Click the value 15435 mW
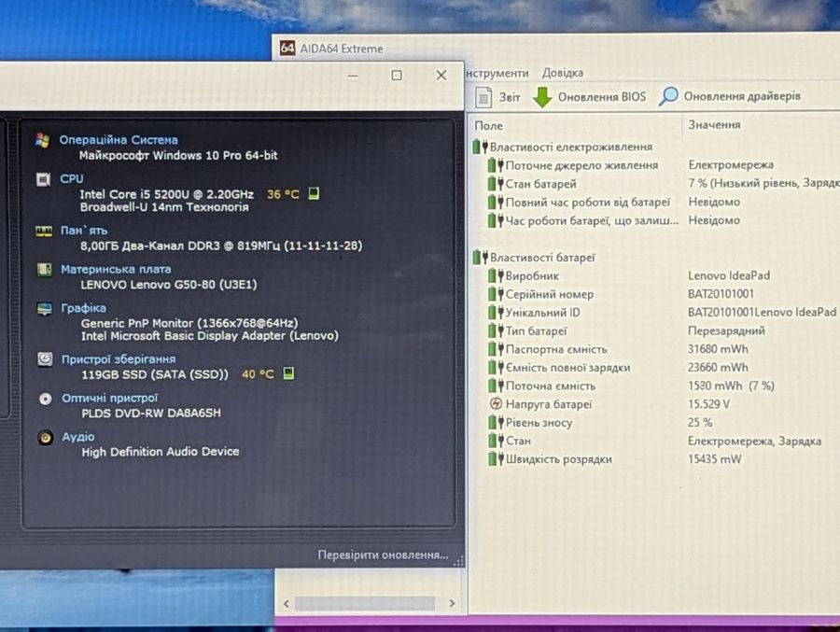 pyautogui.click(x=715, y=459)
